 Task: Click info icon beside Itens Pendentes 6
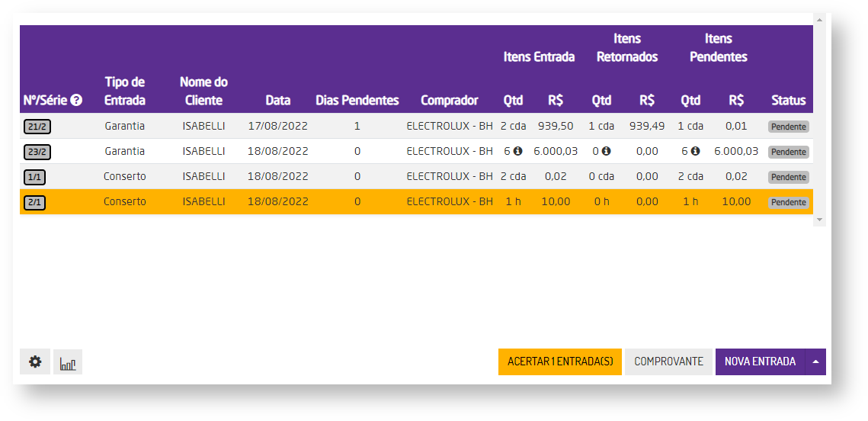click(x=695, y=151)
